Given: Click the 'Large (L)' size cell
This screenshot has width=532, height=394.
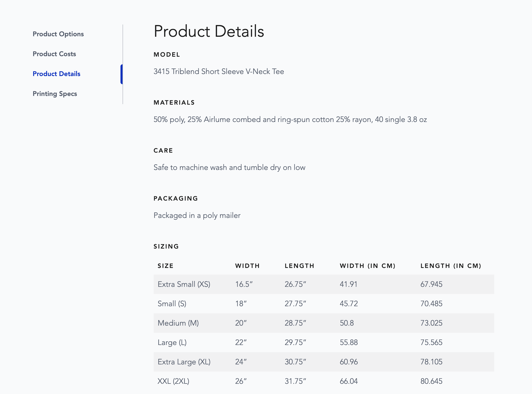Looking at the screenshot, I should point(172,342).
